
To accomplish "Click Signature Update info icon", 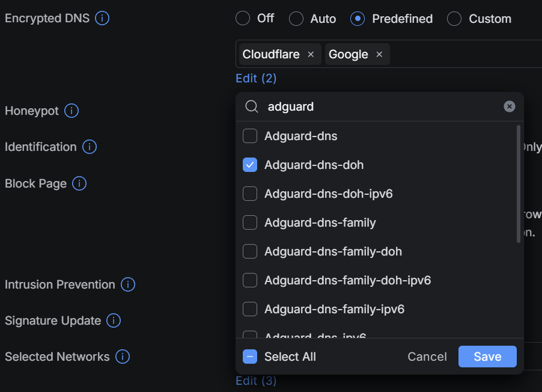I will point(114,320).
